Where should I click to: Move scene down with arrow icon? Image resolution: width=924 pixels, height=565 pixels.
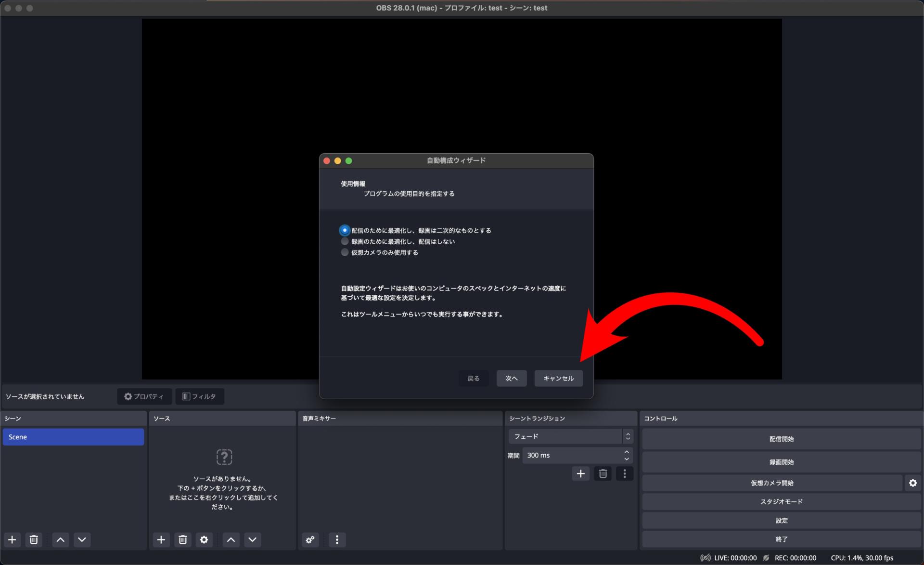coord(82,539)
